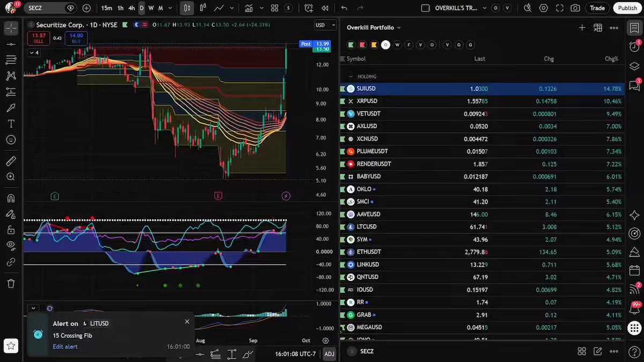The height and width of the screenshot is (362, 644).
Task: Click the quick search icon
Action: (528, 8)
